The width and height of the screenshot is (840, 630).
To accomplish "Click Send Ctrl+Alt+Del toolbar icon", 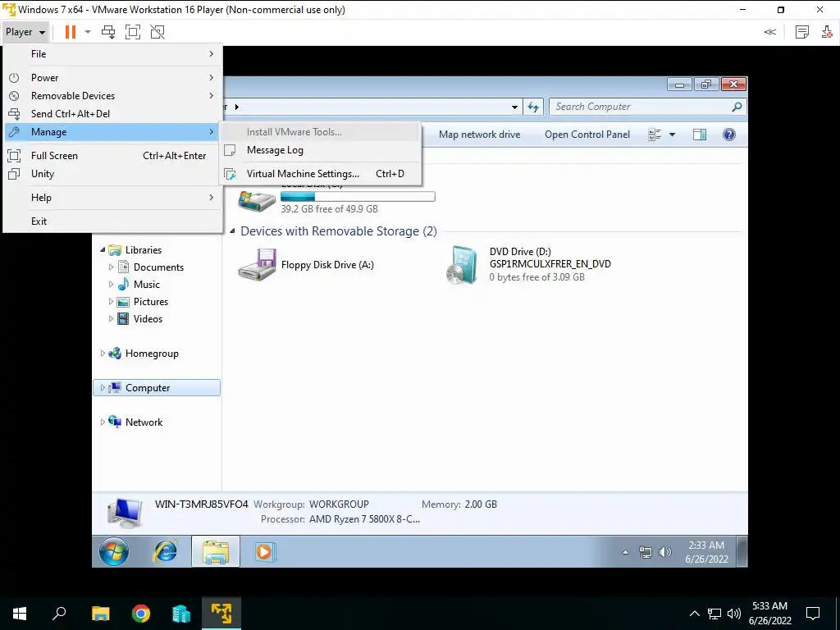I will click(x=108, y=32).
